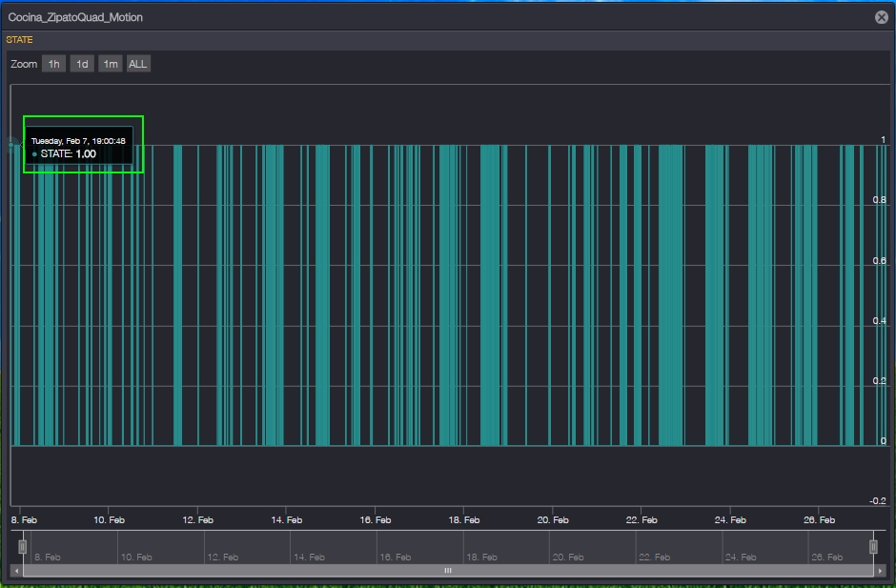896x588 pixels.
Task: Click the navigator scrollbar right arrow
Action: [880, 570]
